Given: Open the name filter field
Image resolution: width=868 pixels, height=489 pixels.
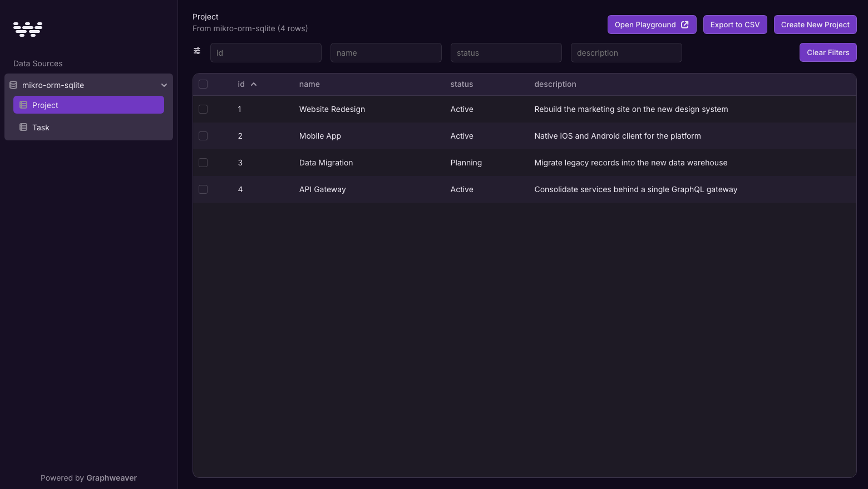Looking at the screenshot, I should coord(386,53).
